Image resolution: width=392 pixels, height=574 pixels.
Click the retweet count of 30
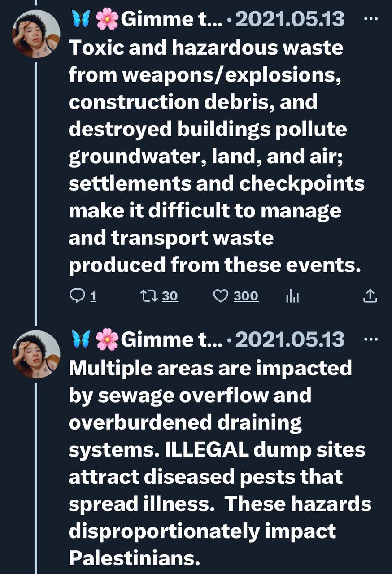pos(170,296)
